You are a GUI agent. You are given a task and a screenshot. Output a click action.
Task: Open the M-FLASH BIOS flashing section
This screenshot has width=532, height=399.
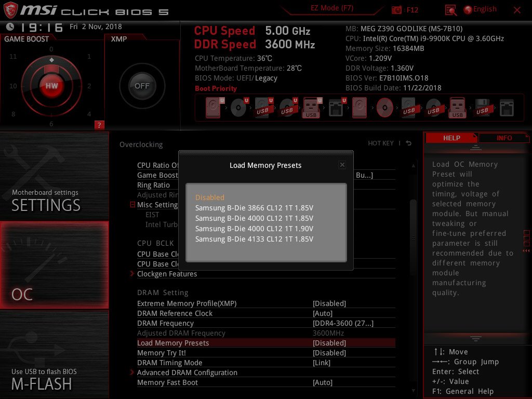[x=54, y=354]
